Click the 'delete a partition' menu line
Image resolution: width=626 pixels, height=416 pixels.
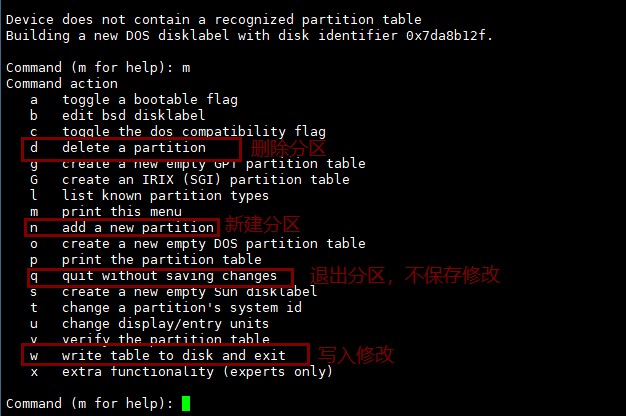click(x=133, y=148)
